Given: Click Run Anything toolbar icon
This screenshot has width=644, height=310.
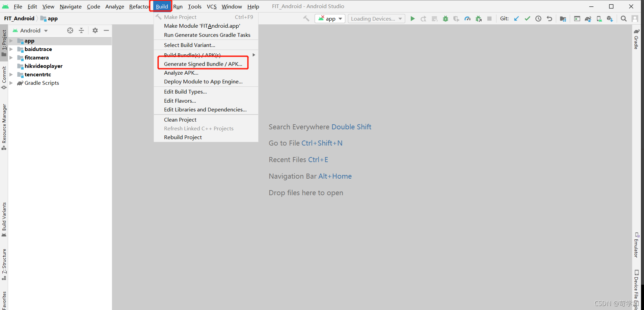Looking at the screenshot, I should pyautogui.click(x=577, y=19).
